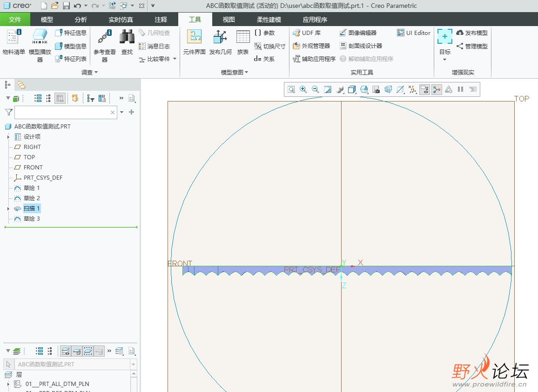Toggle annotation display in graphics toolbar
The height and width of the screenshot is (392, 538).
tap(424, 89)
